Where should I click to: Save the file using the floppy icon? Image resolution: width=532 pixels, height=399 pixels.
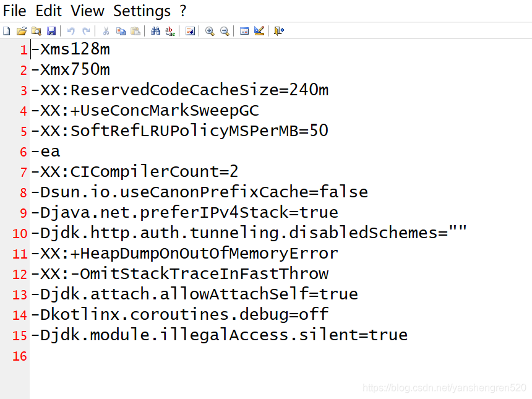click(51, 31)
